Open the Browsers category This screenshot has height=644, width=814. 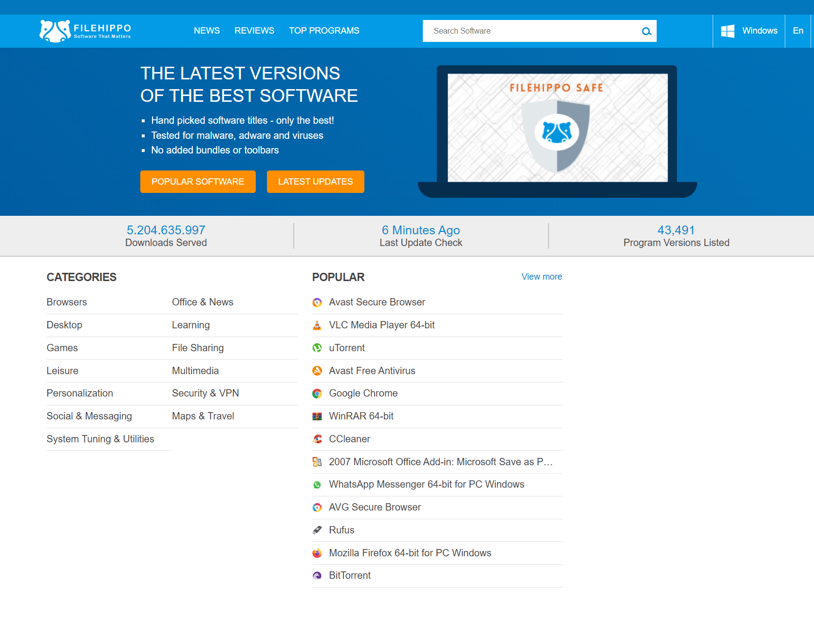pyautogui.click(x=67, y=302)
